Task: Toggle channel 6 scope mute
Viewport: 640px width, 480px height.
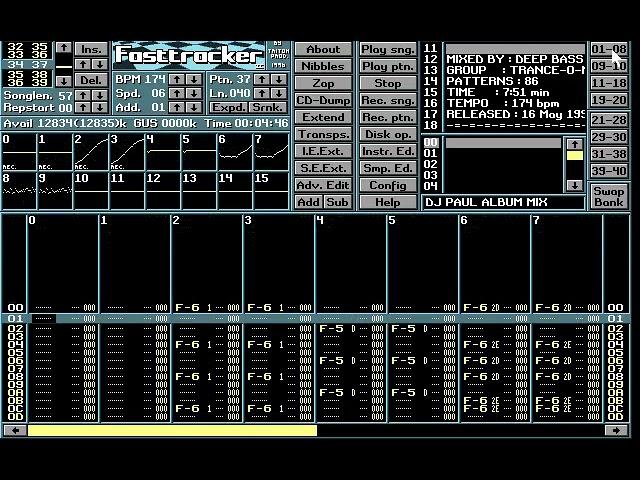Action: pos(235,152)
